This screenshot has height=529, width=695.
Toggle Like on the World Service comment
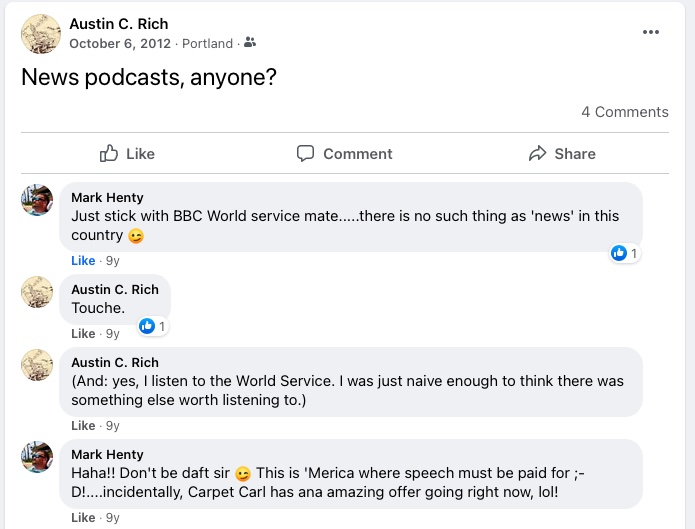click(83, 425)
